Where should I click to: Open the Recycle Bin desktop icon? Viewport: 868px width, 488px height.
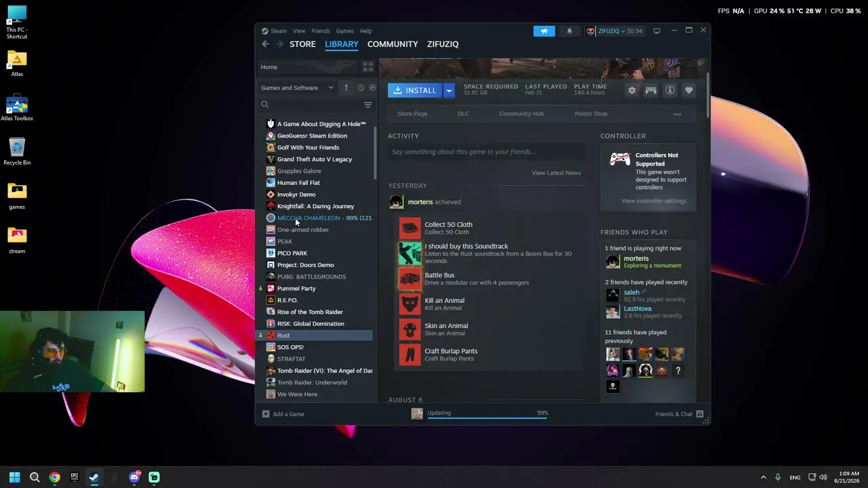[x=17, y=152]
